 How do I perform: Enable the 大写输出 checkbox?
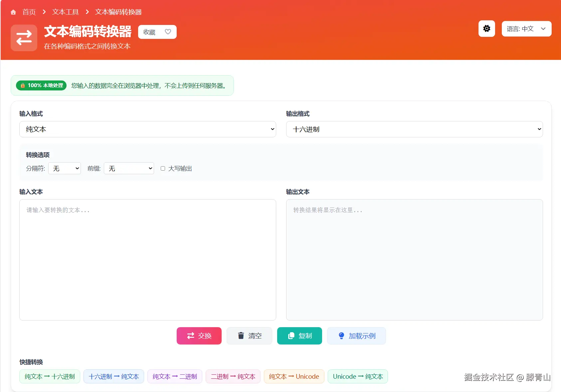point(163,168)
